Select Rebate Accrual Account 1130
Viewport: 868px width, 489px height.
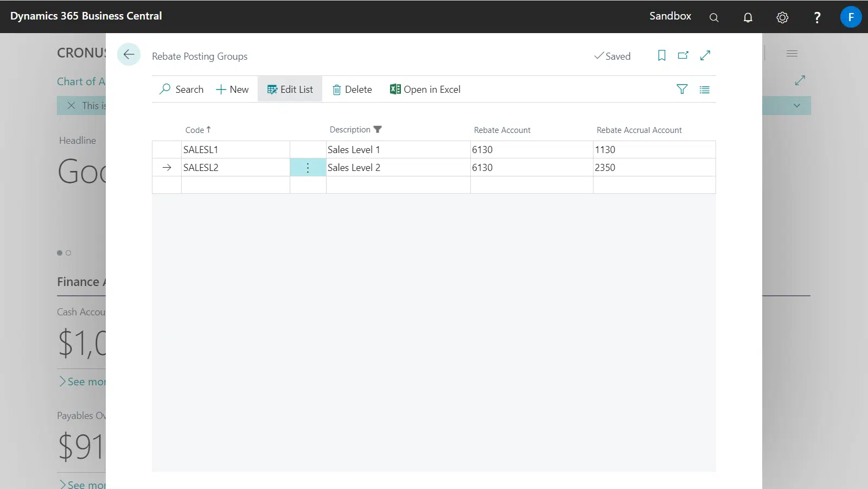coord(654,150)
